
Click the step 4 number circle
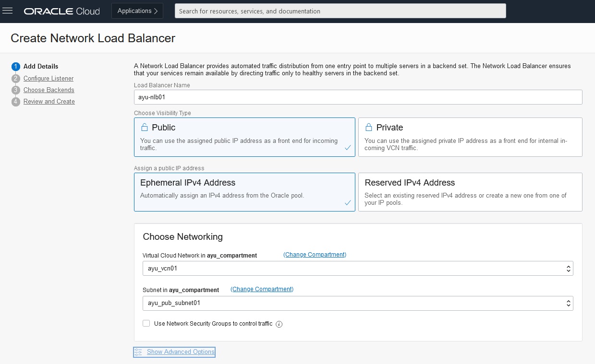(16, 102)
